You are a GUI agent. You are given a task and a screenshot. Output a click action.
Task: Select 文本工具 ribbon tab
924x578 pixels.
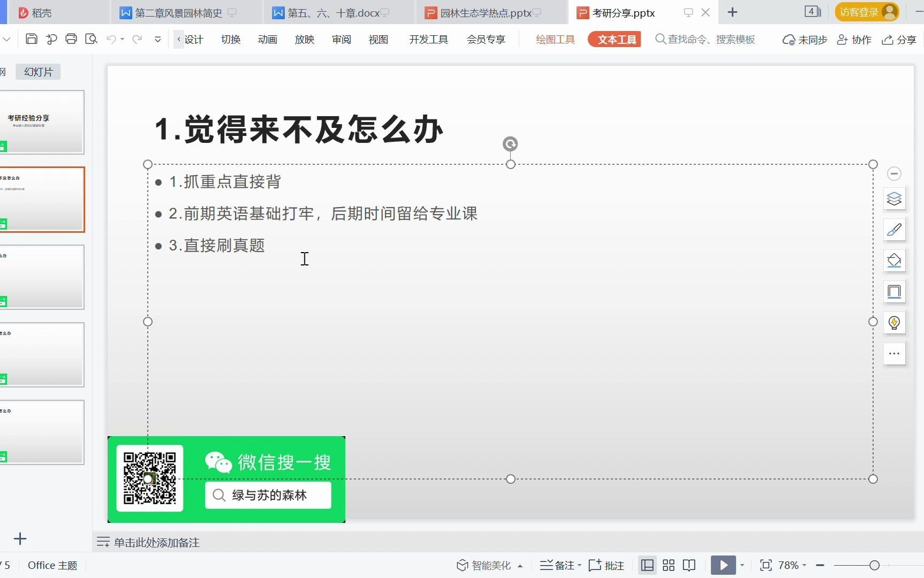click(615, 40)
